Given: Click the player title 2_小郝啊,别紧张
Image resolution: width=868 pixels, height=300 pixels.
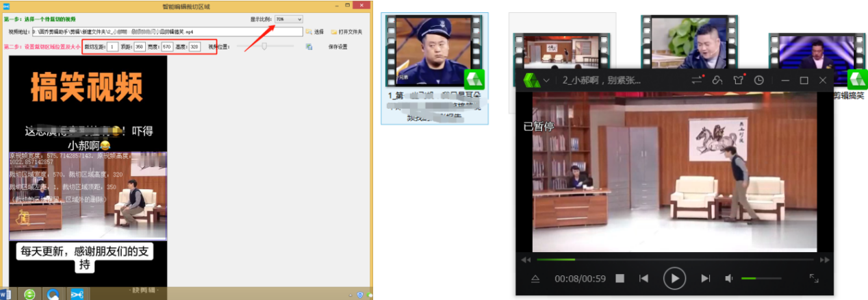Looking at the screenshot, I should tap(602, 80).
